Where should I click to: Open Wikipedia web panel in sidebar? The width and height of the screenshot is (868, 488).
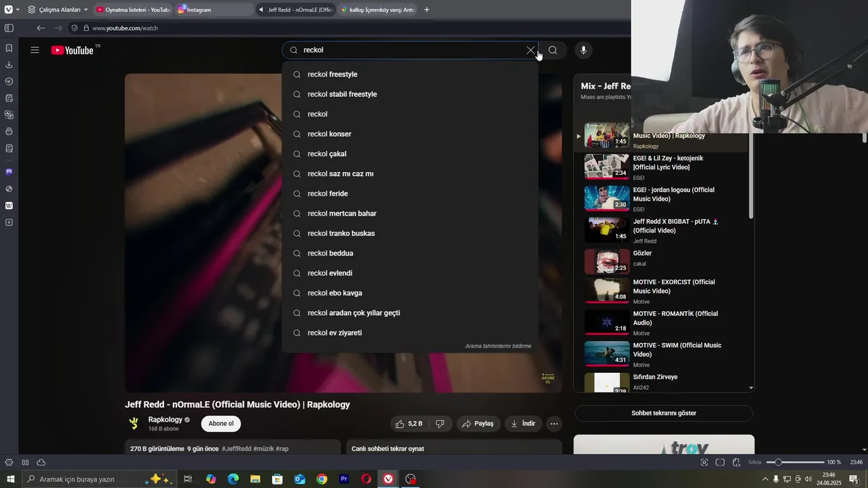[9, 205]
